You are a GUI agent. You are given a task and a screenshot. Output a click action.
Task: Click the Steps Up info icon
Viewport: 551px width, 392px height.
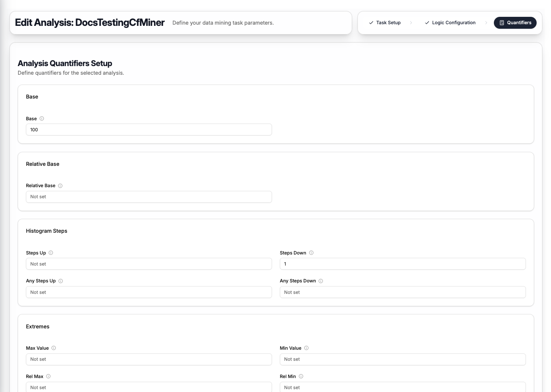pyautogui.click(x=51, y=253)
